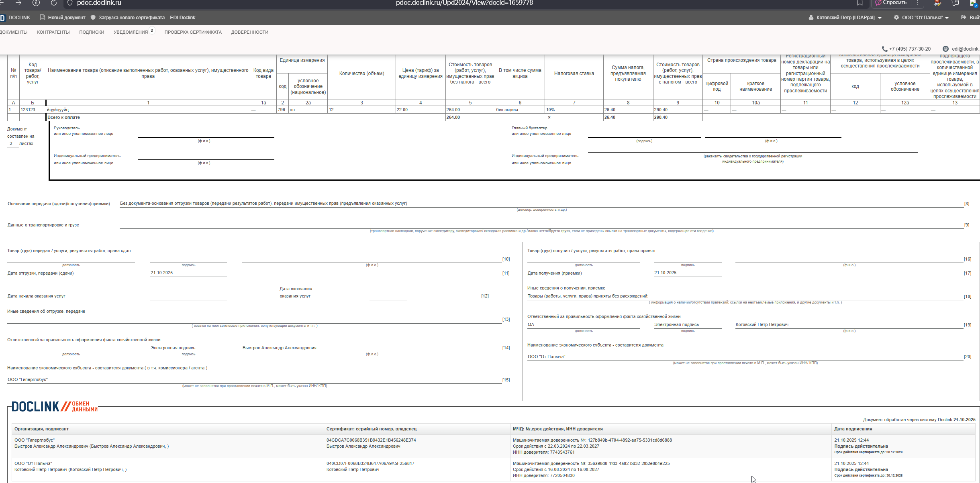This screenshot has width=980, height=483.
Task: Open Новый документ from toolbar
Action: [x=63, y=18]
